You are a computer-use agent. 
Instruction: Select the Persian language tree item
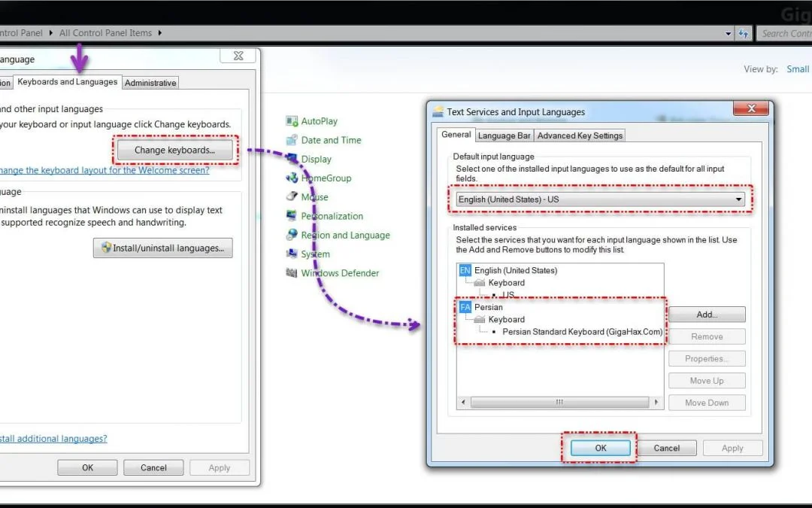488,307
